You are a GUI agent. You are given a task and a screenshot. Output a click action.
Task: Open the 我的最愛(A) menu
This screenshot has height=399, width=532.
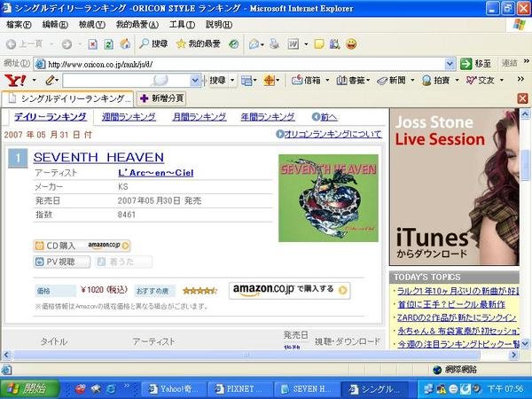[x=137, y=25]
